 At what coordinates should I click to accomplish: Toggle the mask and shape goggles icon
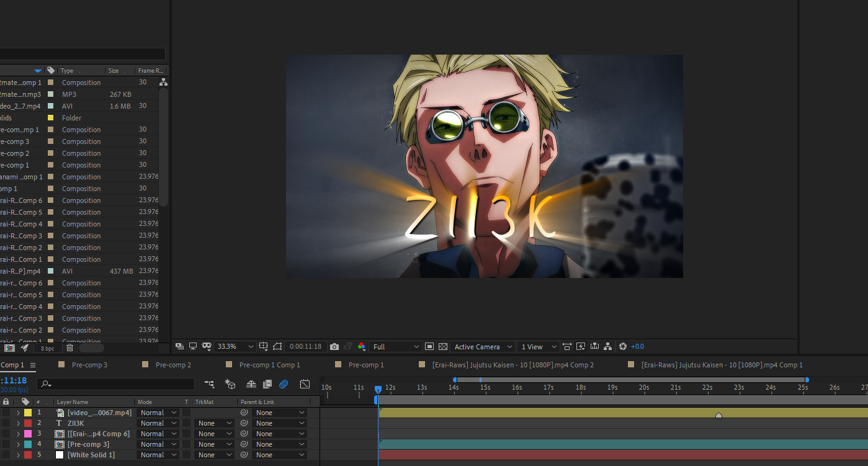[207, 347]
